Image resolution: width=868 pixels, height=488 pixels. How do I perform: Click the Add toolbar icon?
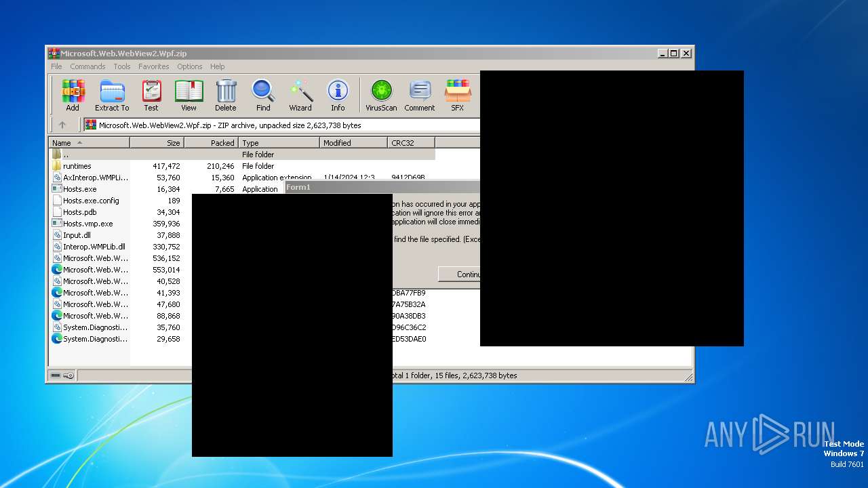[x=73, y=95]
